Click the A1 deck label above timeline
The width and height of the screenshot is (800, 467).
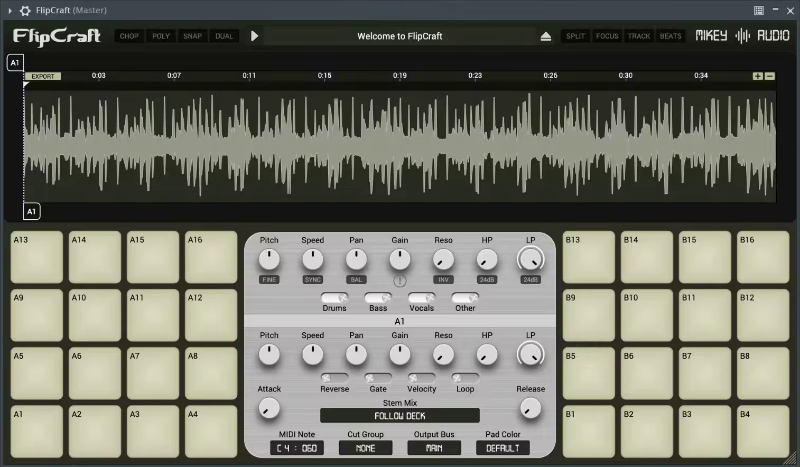click(x=15, y=63)
